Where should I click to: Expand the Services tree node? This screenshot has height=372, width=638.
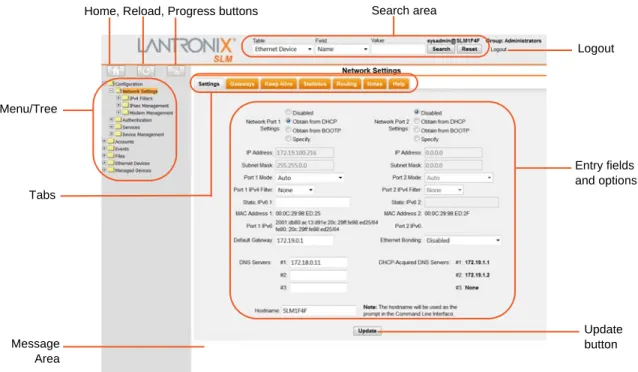click(111, 127)
